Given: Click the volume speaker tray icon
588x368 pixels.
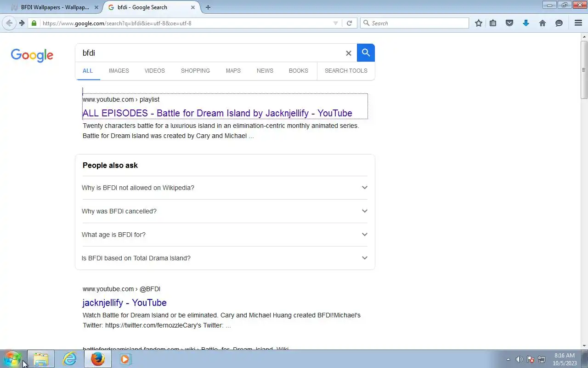Looking at the screenshot, I should click(519, 359).
